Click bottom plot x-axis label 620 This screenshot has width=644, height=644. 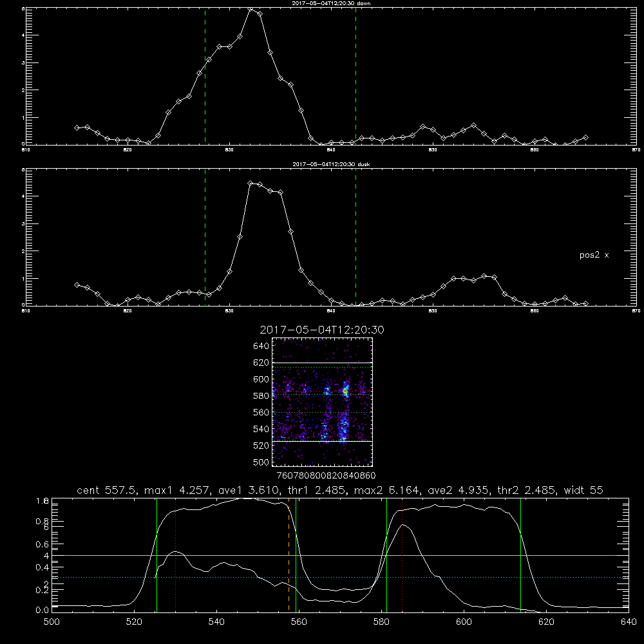point(546,622)
